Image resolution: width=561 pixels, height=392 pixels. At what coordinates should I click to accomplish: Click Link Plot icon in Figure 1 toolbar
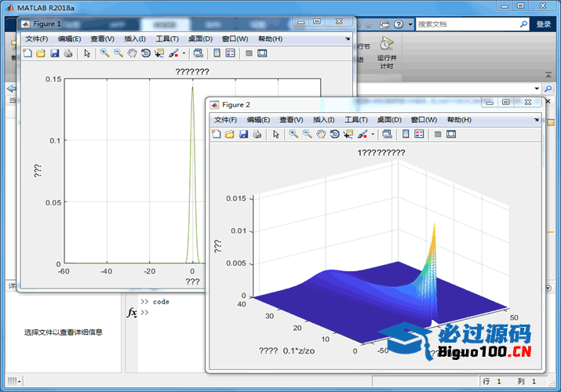pos(199,53)
